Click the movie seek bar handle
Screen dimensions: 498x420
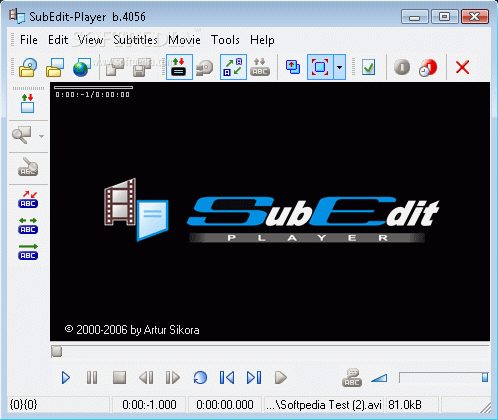[x=57, y=351]
